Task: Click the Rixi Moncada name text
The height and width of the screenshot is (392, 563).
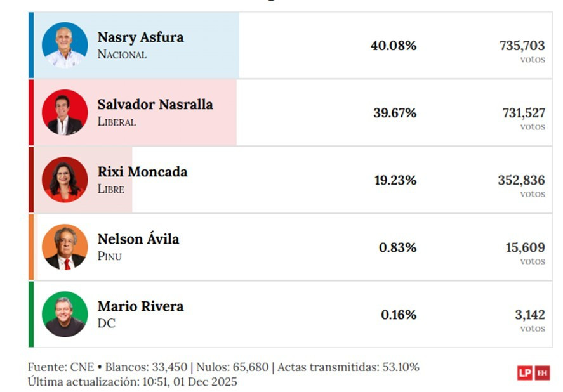Action: coord(142,172)
